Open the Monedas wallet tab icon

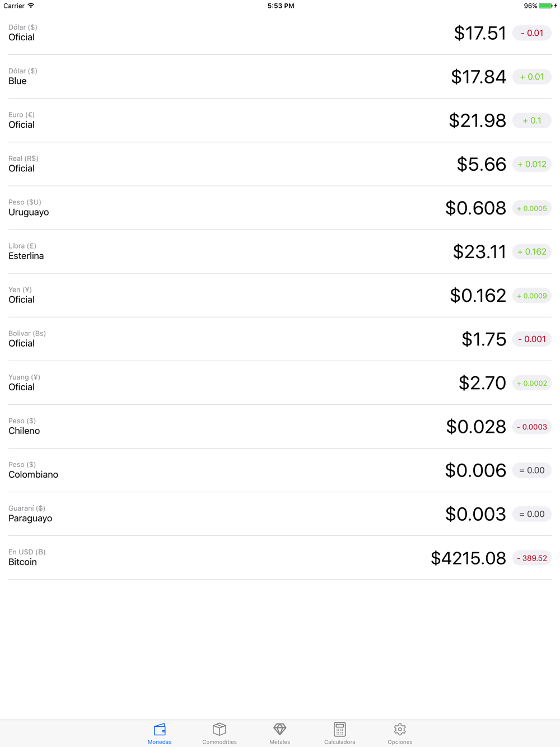(160, 729)
